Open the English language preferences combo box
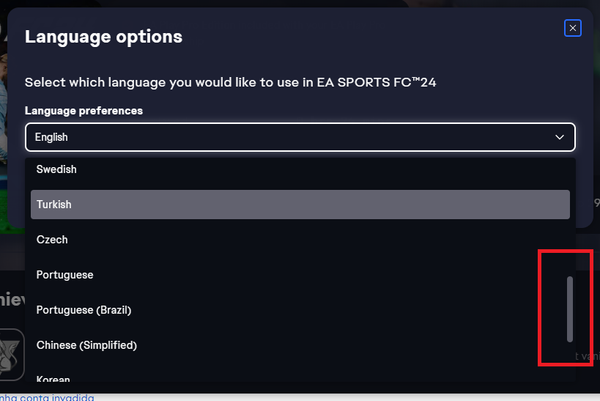 pos(300,137)
